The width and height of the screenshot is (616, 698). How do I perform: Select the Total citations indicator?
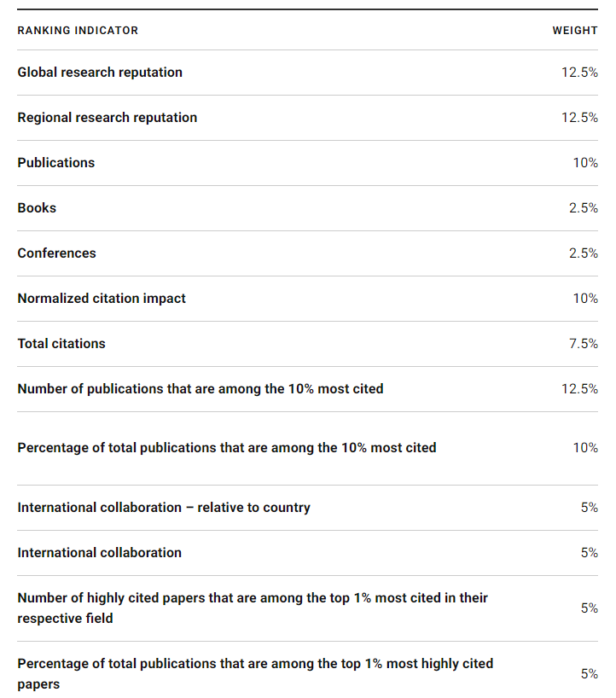coord(61,344)
